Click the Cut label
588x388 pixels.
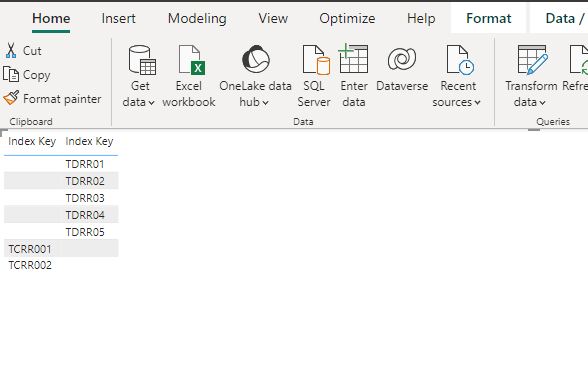click(32, 51)
